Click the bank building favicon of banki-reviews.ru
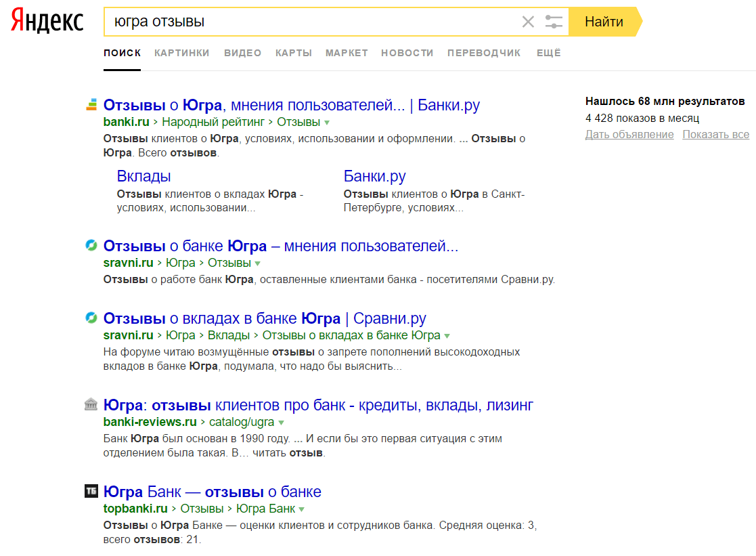This screenshot has height=556, width=756. (x=91, y=404)
